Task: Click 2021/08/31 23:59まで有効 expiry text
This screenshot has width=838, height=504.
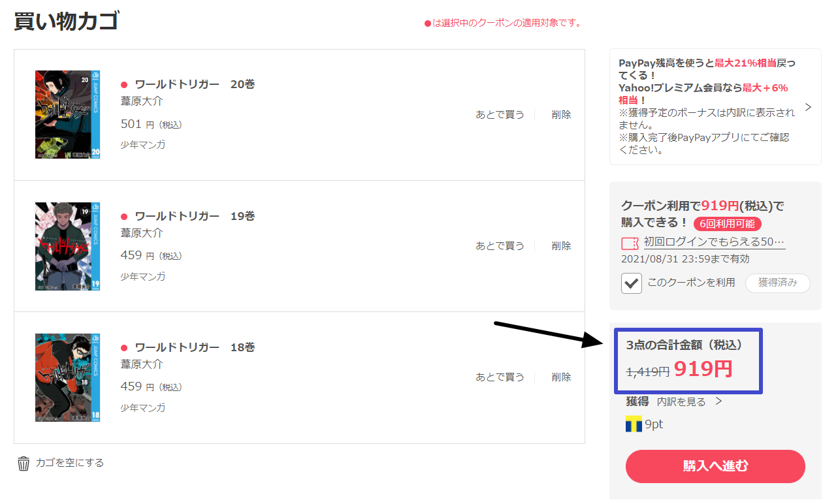Action: coord(685,259)
